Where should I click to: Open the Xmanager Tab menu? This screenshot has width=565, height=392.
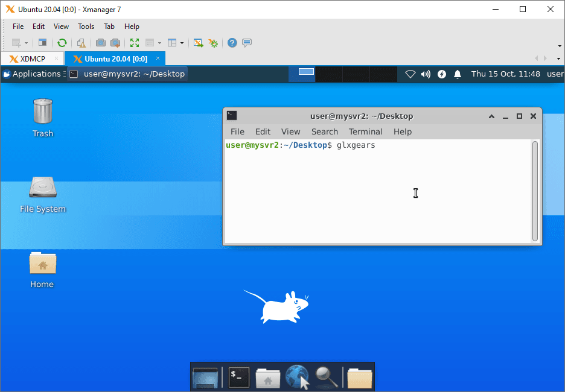pos(109,27)
